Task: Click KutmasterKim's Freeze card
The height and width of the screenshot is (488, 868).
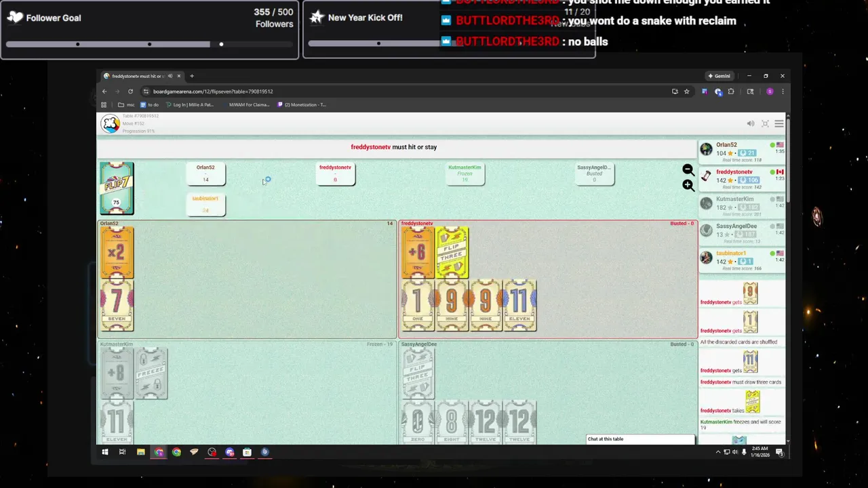Action: pos(151,373)
